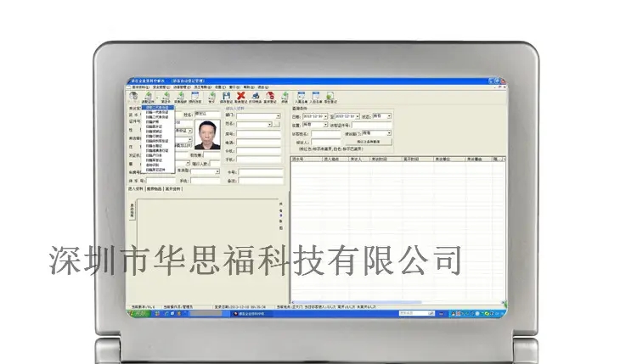Click the horizontal scrollbar below the results table
Screen dimensions: 637x364
click(x=397, y=302)
